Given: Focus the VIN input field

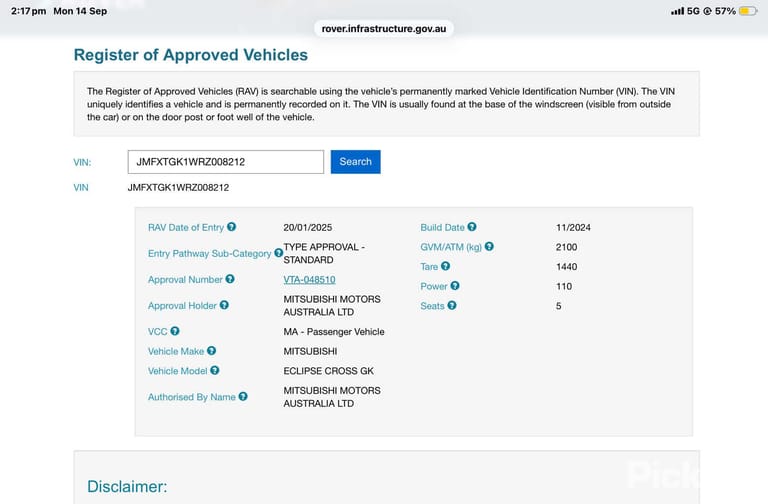Looking at the screenshot, I should 226,162.
